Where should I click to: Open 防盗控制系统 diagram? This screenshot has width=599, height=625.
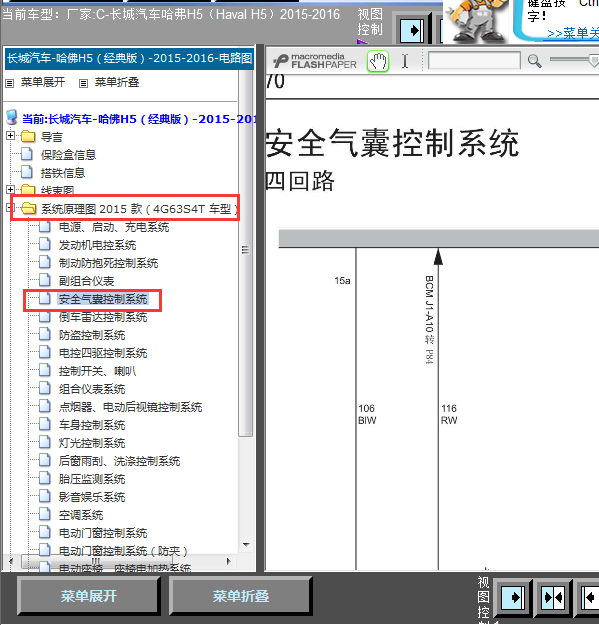click(x=92, y=335)
